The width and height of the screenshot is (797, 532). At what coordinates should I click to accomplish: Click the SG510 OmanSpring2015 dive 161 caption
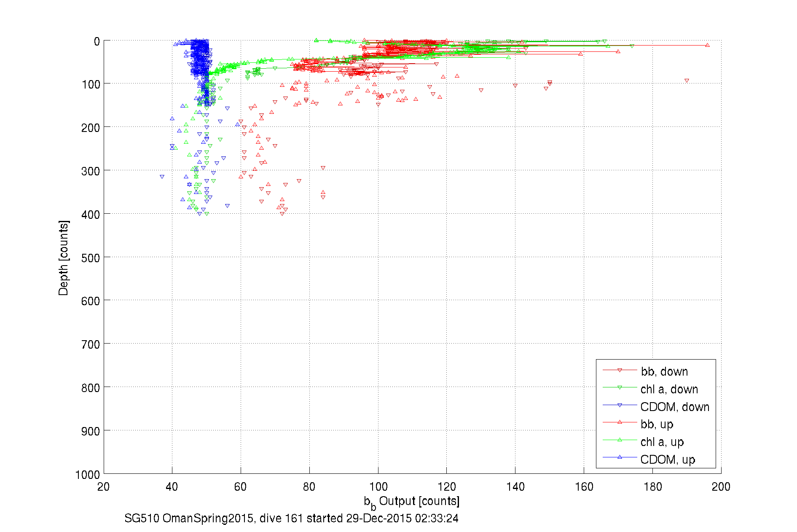(291, 518)
